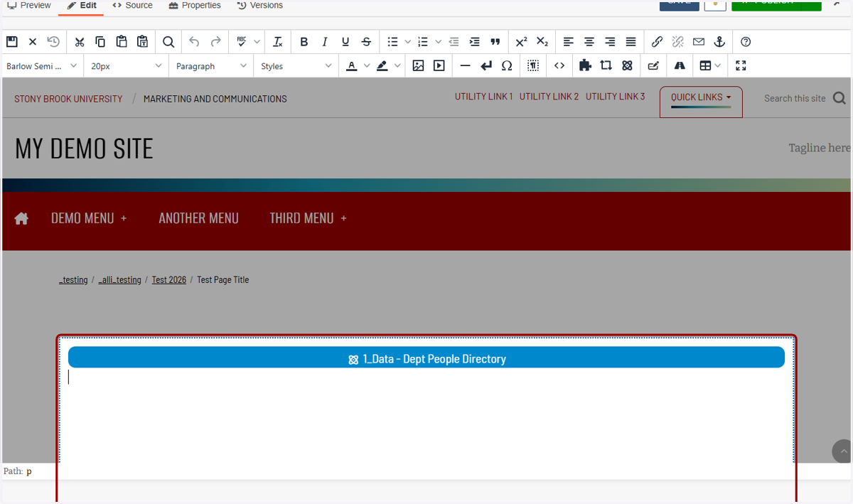The height and width of the screenshot is (504, 853).
Task: Center align the text
Action: tap(589, 42)
